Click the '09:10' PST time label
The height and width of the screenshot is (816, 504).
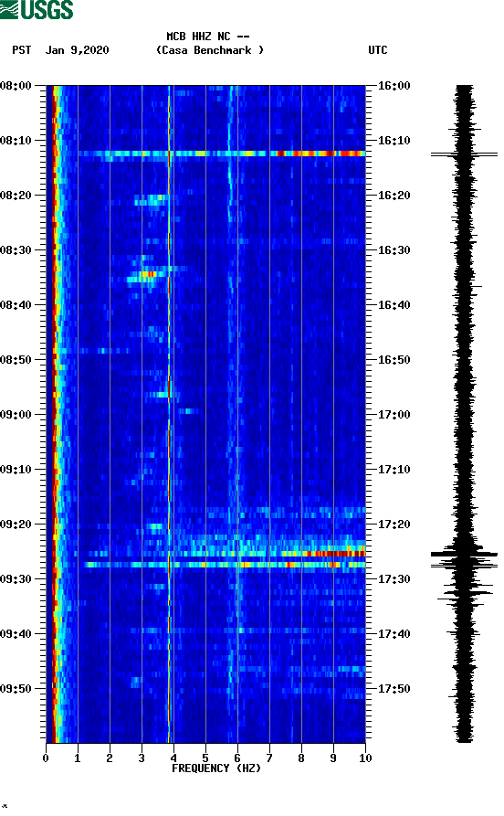point(16,470)
